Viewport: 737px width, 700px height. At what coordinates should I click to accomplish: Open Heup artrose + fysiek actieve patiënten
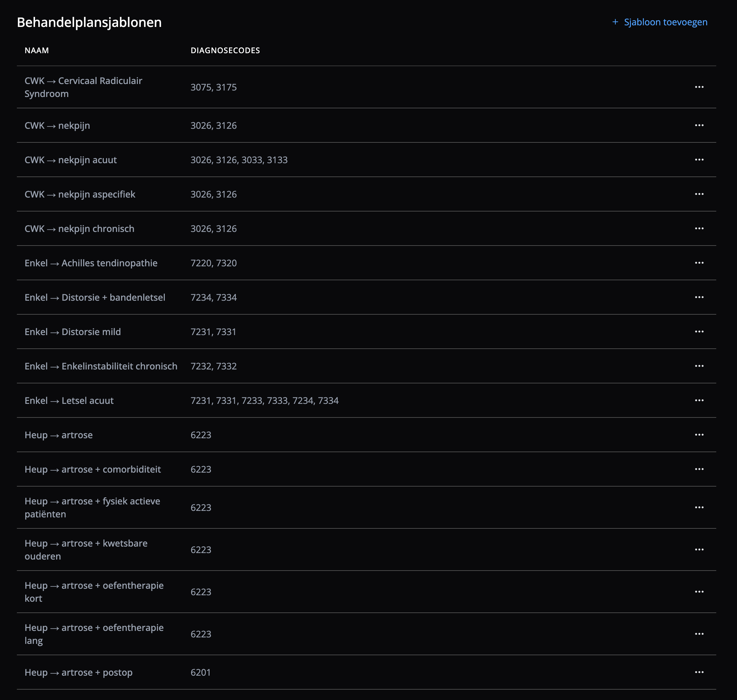92,507
